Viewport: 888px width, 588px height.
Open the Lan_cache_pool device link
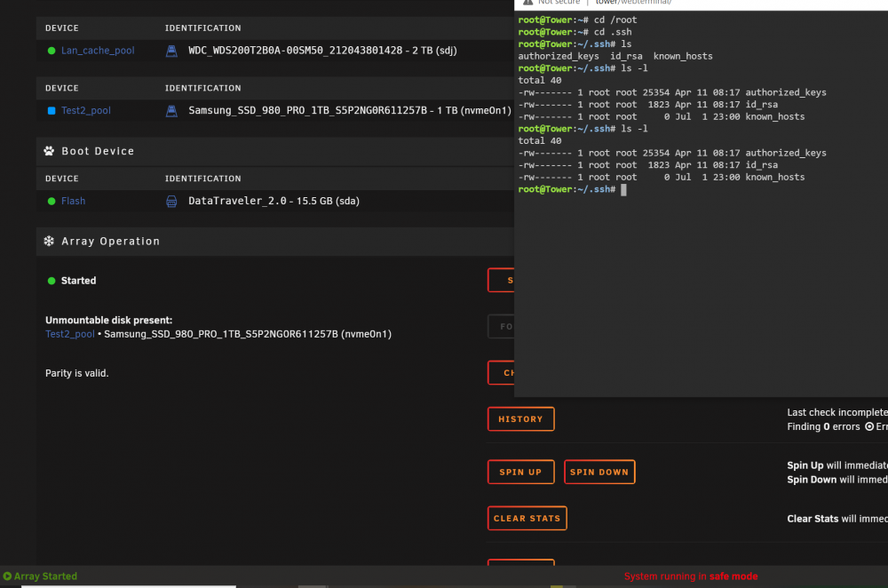(x=98, y=51)
